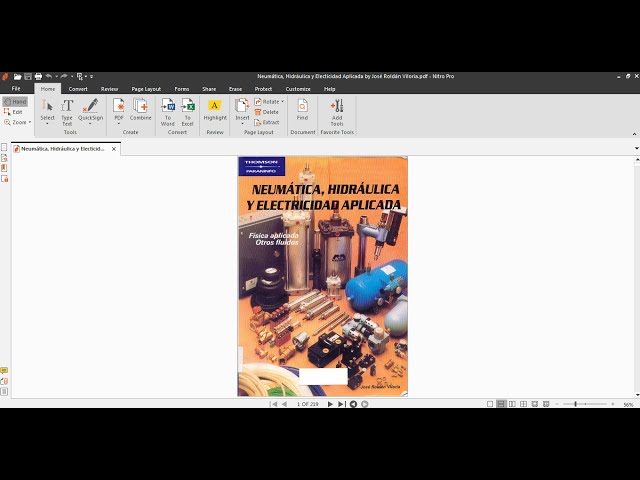Go to the next page
640x480 pixels.
coord(330,404)
